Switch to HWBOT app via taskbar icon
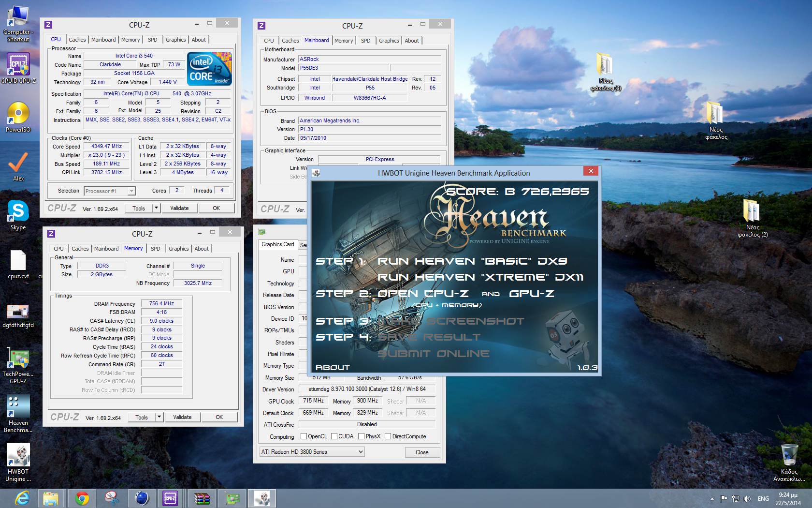Screen dimensions: 812x508 tap(262, 498)
